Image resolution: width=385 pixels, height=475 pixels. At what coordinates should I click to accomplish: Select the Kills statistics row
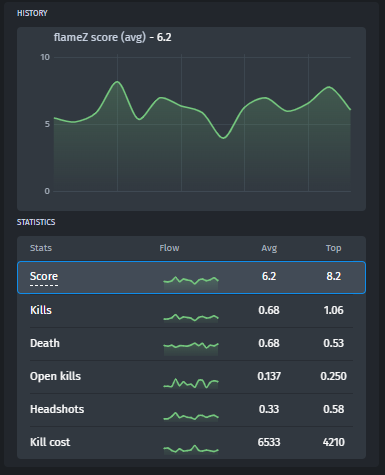191,311
